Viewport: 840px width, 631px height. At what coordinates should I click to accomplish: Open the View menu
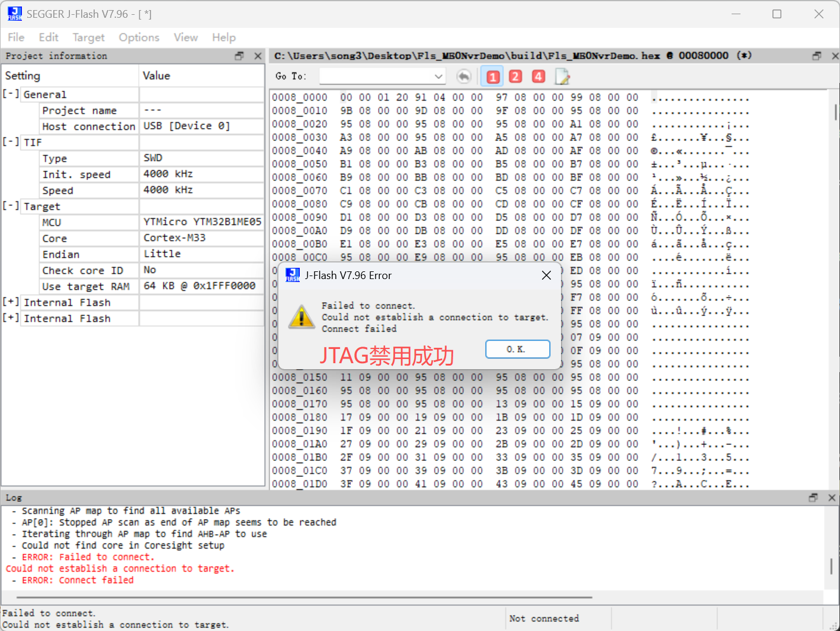pyautogui.click(x=186, y=37)
